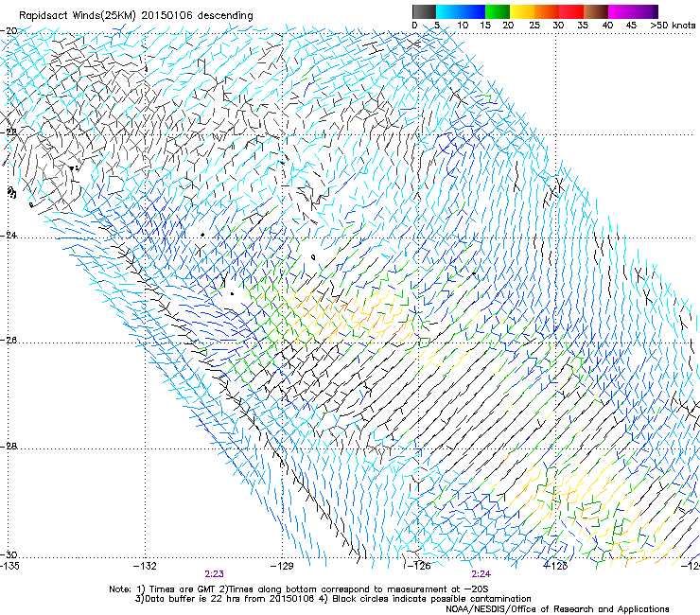Click the '-135' longitude axis label
The height and width of the screenshot is (615, 700).
click(x=9, y=566)
